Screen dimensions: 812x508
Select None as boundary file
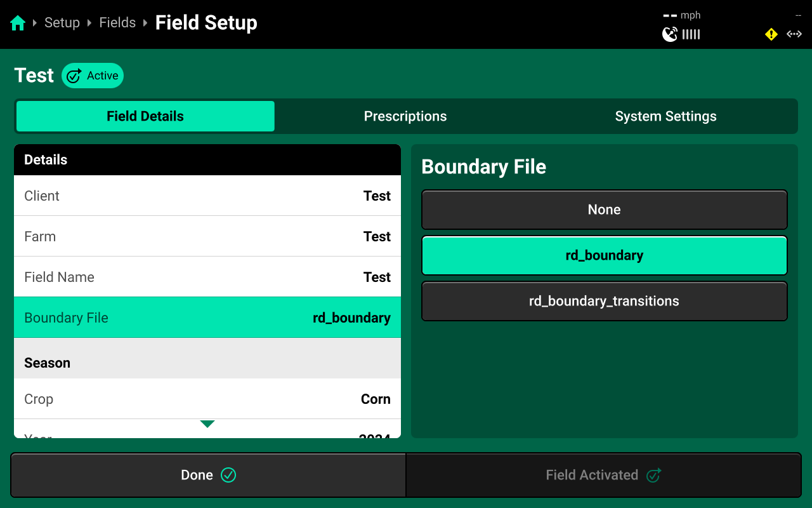605,210
